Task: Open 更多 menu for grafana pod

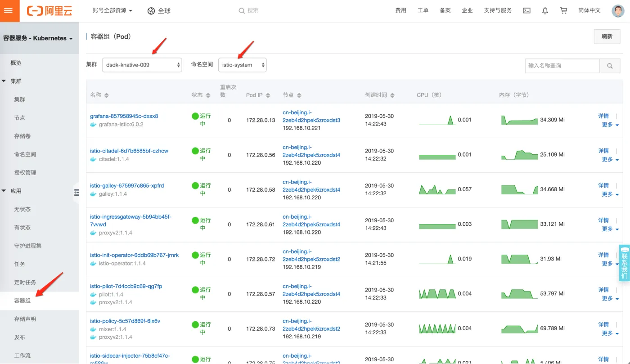Action: 610,125
